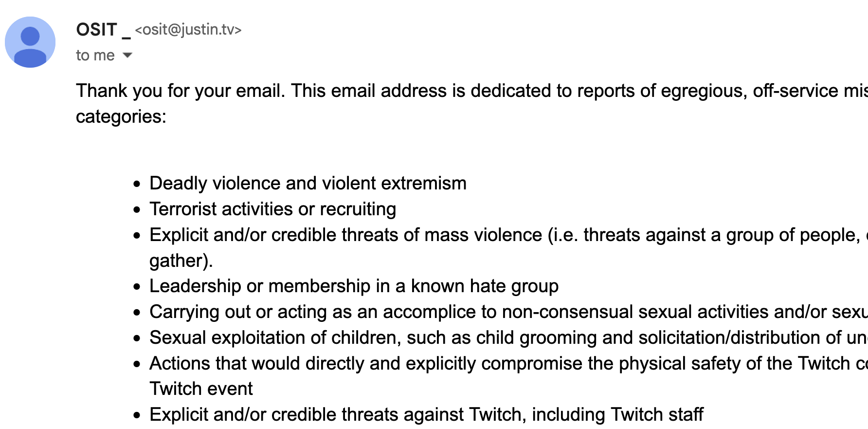Click the phrase 'including Twitch staff'
The height and width of the screenshot is (429, 868).
click(617, 414)
